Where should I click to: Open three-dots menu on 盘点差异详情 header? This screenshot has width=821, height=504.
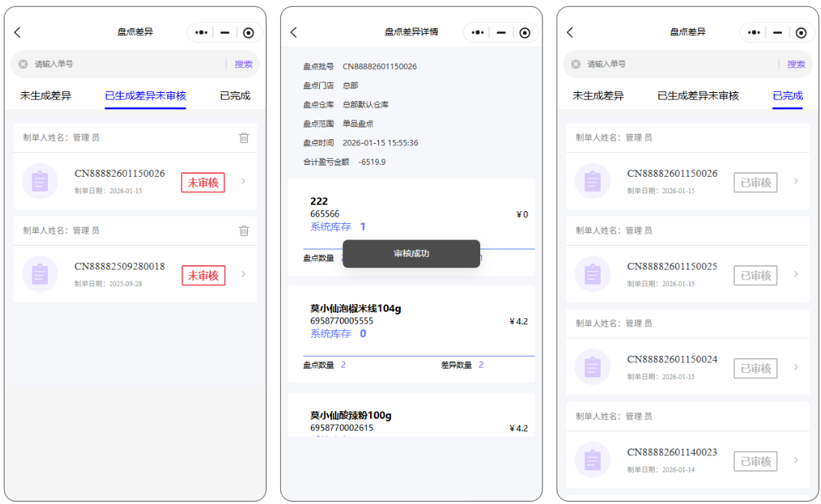click(478, 32)
